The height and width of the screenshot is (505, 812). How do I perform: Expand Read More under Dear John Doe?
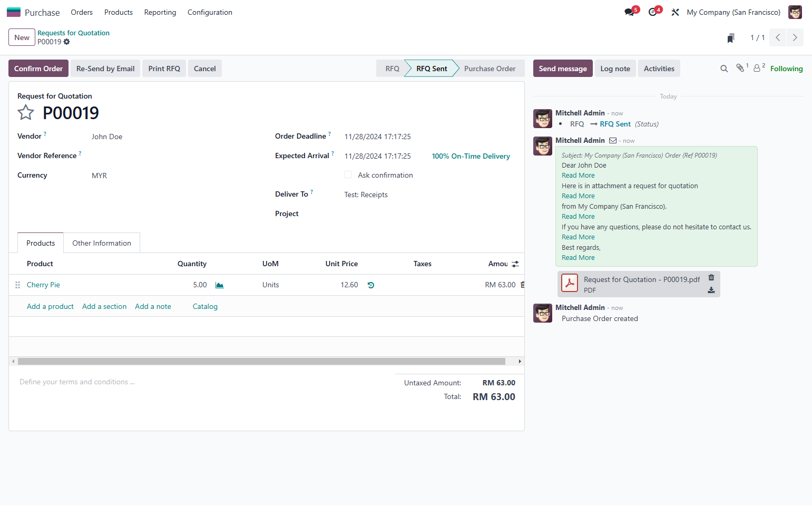click(x=578, y=176)
